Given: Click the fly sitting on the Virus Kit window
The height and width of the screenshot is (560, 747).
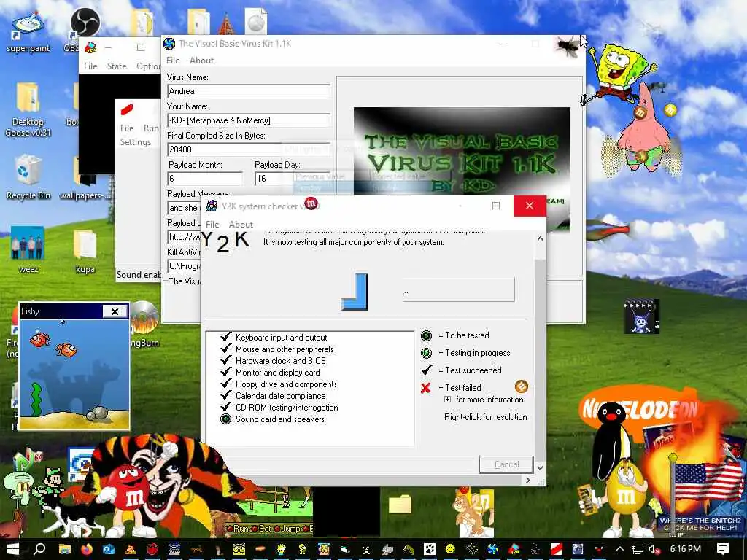Looking at the screenshot, I should point(568,47).
